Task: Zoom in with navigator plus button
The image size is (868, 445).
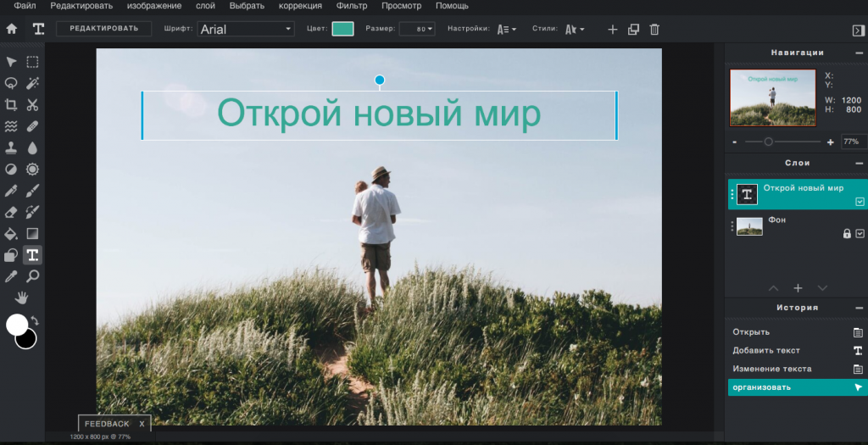Action: 831,142
